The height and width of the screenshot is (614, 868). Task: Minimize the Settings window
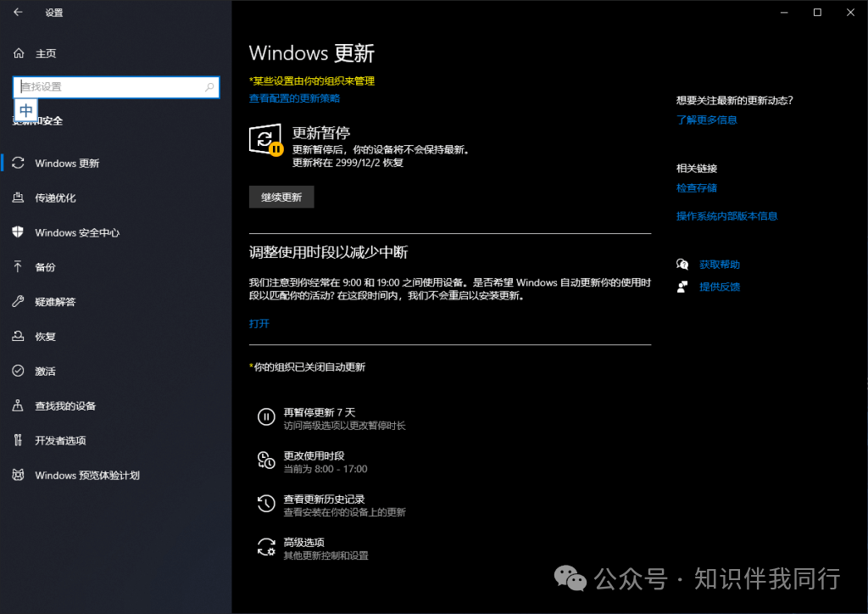[784, 12]
